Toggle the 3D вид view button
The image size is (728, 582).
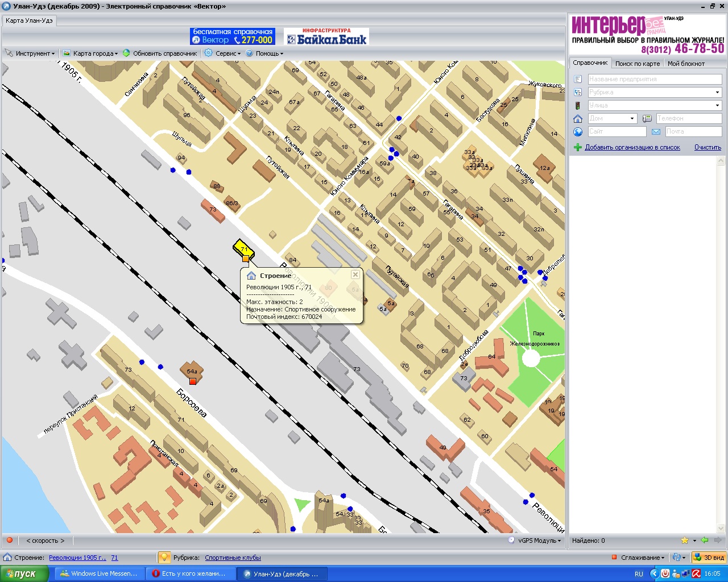click(x=709, y=558)
